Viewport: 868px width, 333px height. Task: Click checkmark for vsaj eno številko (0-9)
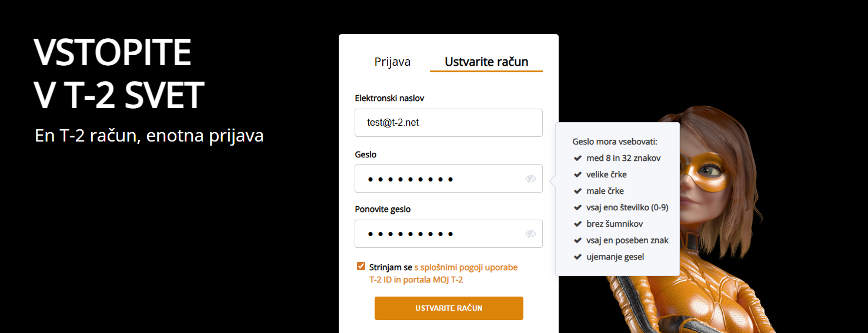click(577, 207)
